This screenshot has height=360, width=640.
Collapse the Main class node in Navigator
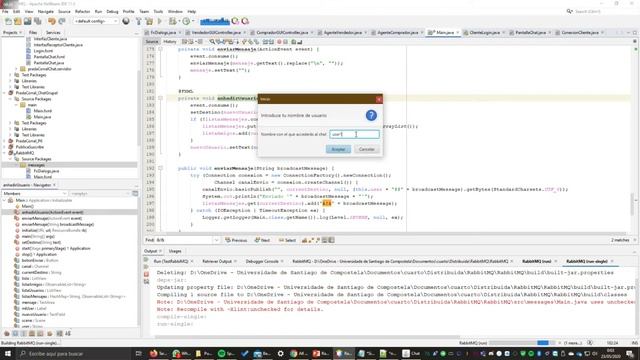click(4, 200)
